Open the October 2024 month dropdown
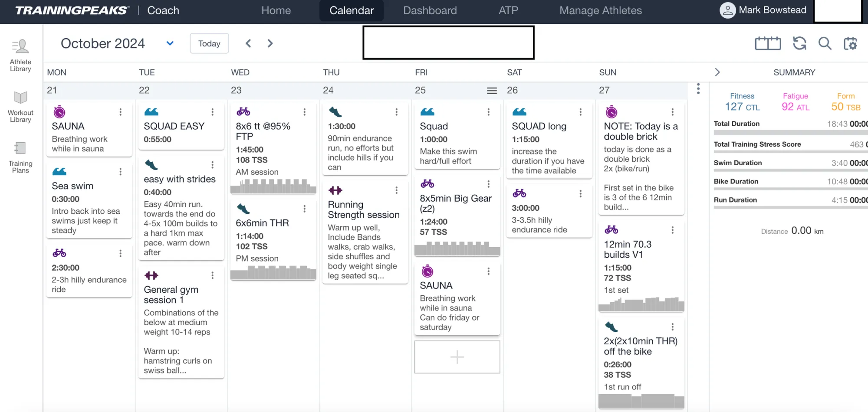 170,43
